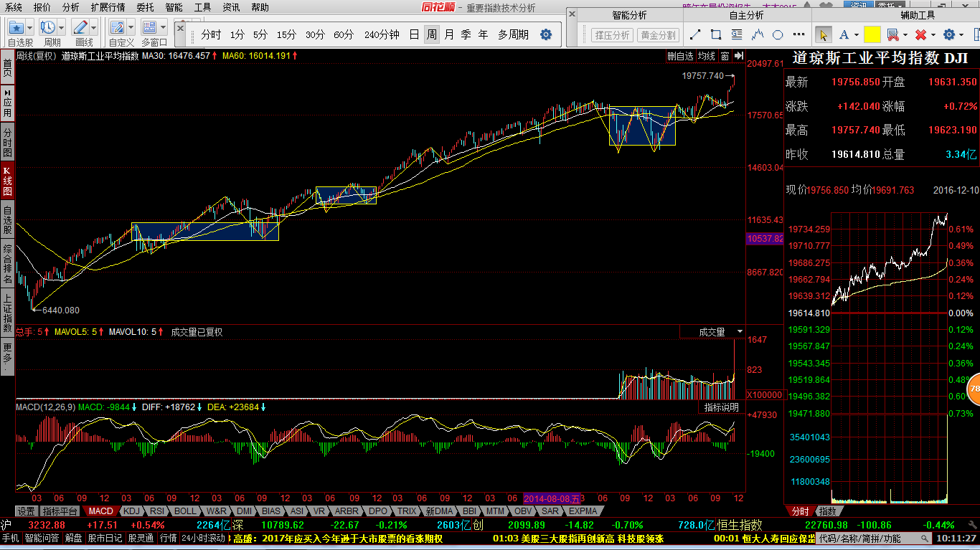
Task: Open the 综合排名 sidebar tab
Action: click(x=7, y=263)
